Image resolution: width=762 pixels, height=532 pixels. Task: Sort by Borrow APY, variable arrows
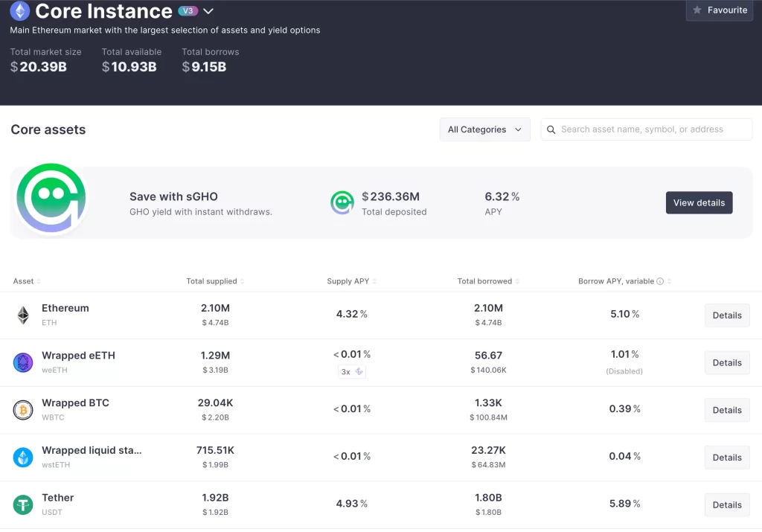pos(669,281)
